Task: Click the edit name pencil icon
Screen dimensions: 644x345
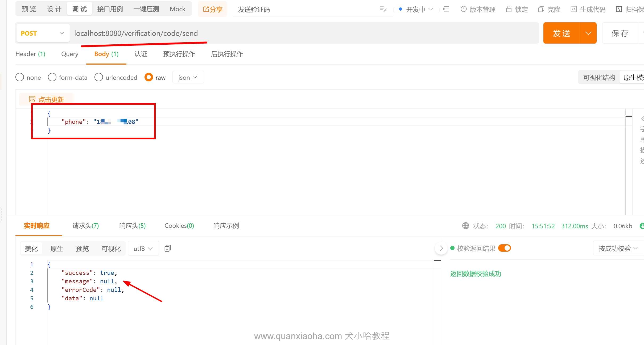Action: coord(383,9)
